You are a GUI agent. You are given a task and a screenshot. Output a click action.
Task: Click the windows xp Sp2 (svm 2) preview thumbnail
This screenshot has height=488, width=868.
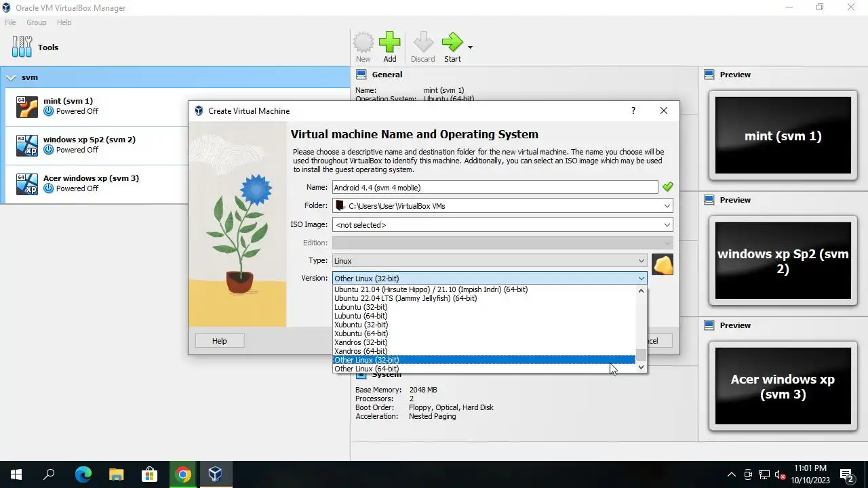783,261
